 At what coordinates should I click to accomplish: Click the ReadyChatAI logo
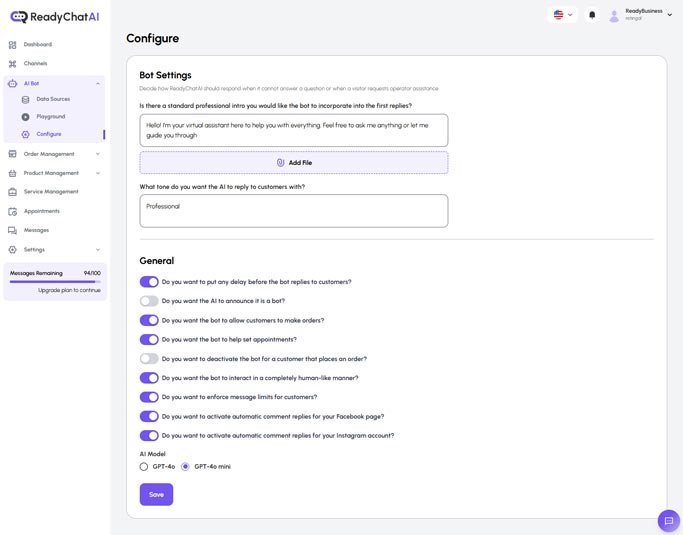click(54, 17)
